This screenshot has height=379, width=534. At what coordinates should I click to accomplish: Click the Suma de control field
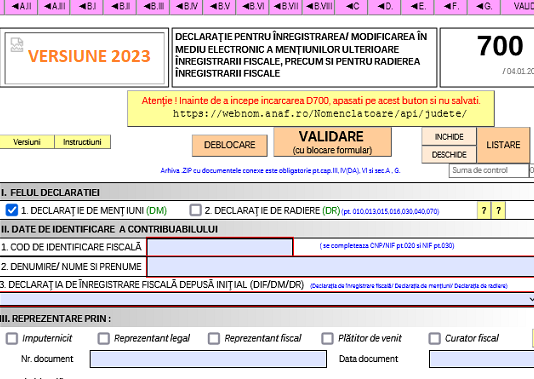(489, 170)
